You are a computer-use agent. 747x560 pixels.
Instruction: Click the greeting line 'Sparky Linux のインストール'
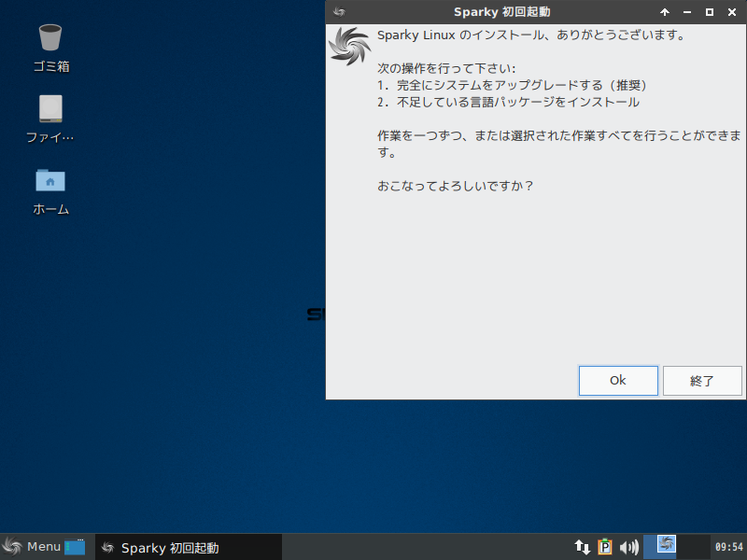tap(460, 35)
